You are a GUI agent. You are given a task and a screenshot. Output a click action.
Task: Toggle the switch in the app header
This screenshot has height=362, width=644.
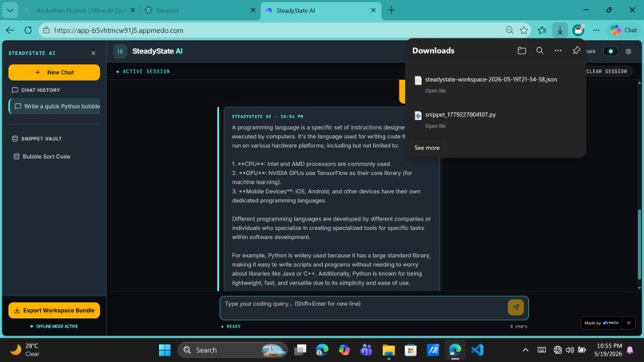pyautogui.click(x=610, y=51)
